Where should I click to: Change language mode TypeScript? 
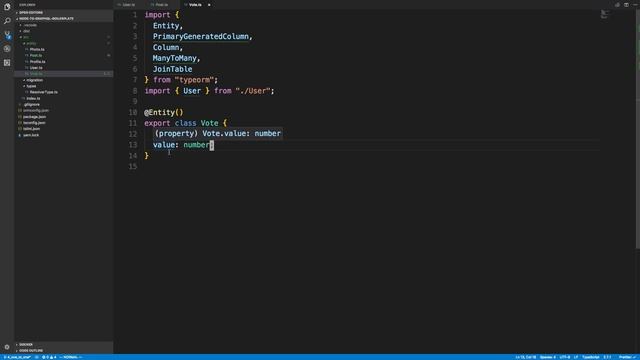click(591, 357)
